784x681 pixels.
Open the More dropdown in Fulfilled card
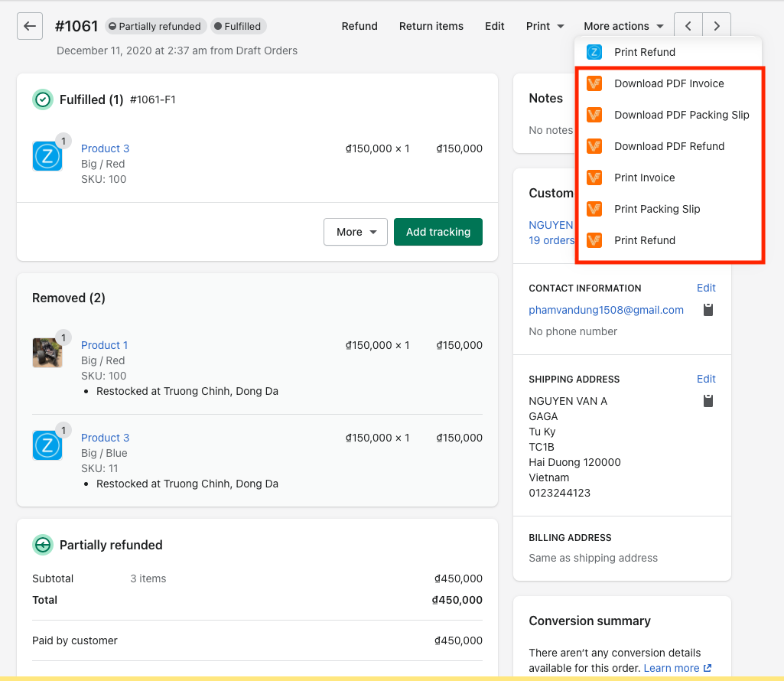(x=356, y=232)
